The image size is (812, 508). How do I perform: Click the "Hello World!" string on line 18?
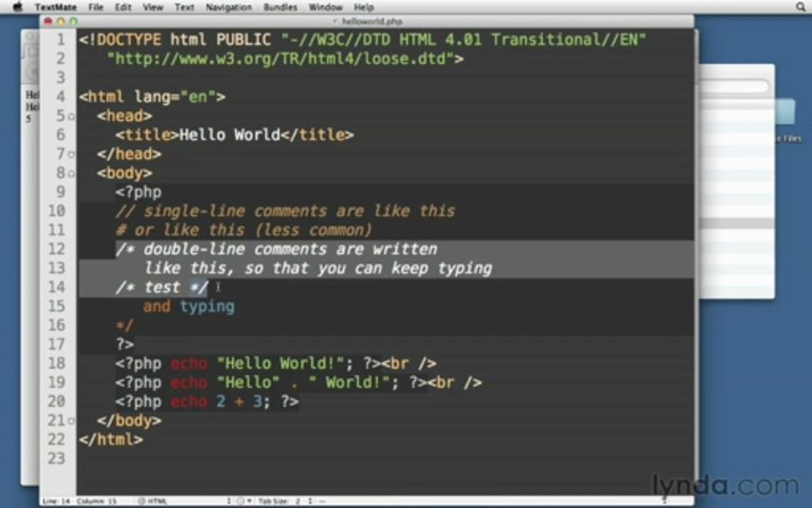click(280, 364)
